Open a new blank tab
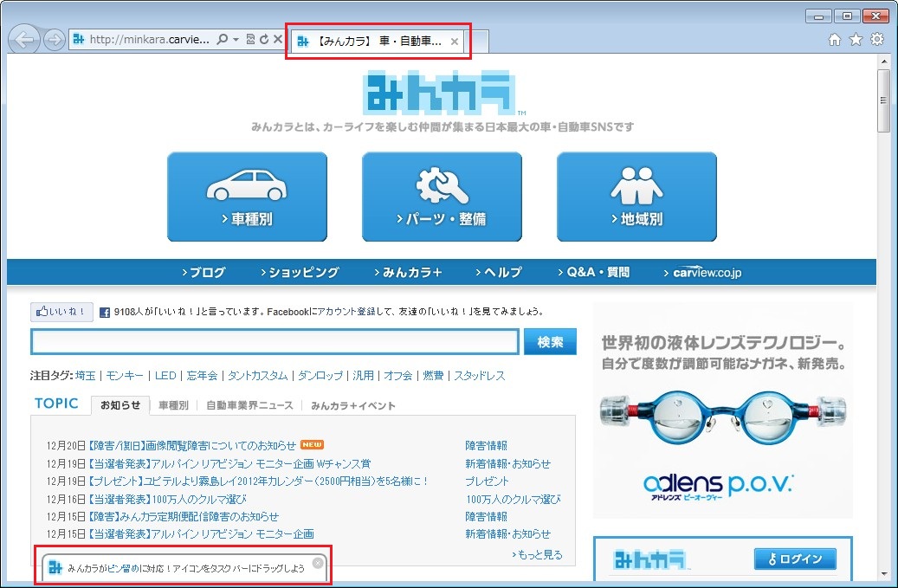This screenshot has width=898, height=588. pyautogui.click(x=476, y=42)
